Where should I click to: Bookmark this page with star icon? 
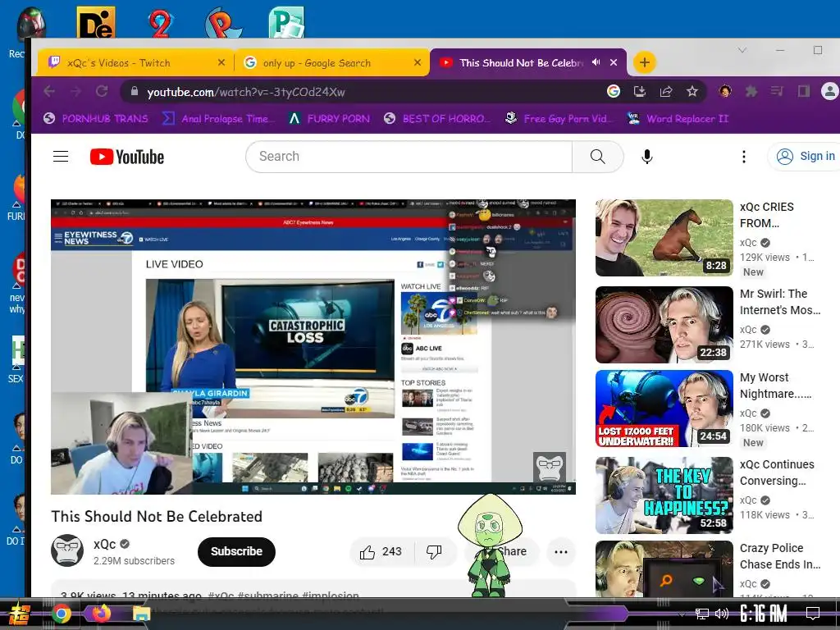click(x=692, y=92)
